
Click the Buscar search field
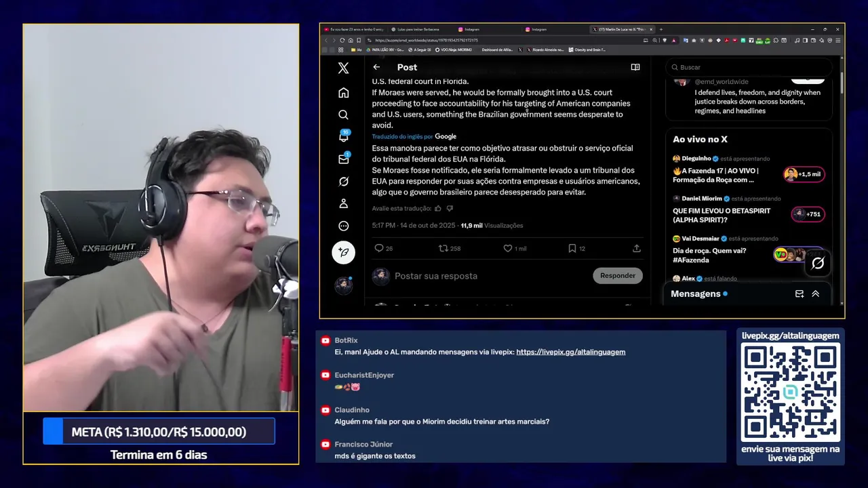click(748, 67)
